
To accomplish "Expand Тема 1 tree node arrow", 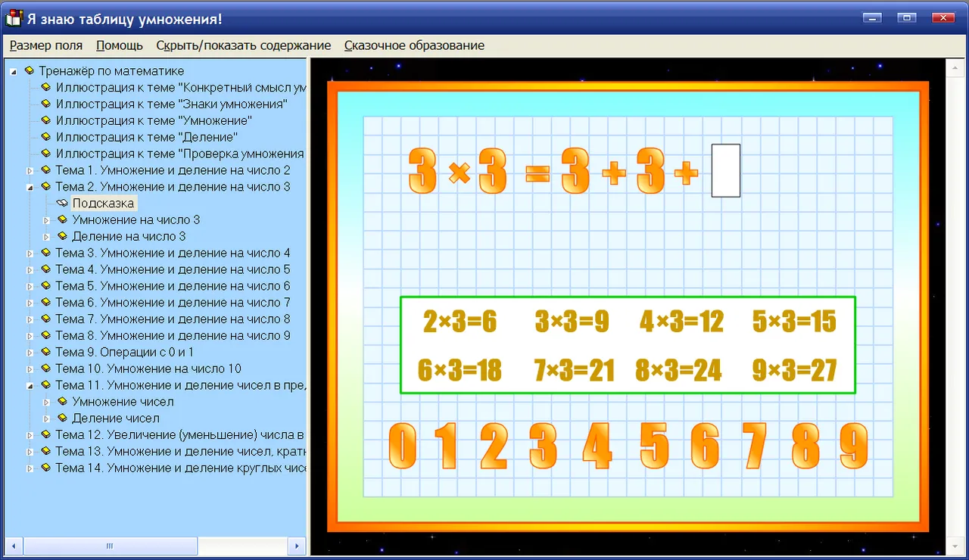I will (30, 170).
